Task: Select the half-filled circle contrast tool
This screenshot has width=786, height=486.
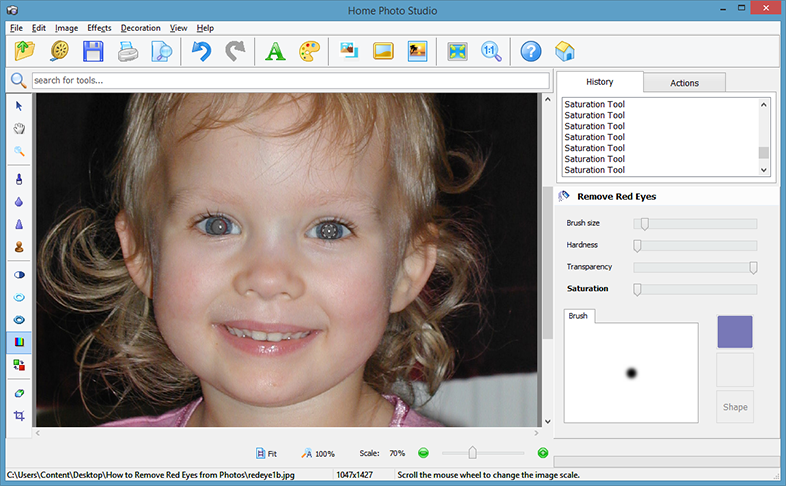Action: 19,275
